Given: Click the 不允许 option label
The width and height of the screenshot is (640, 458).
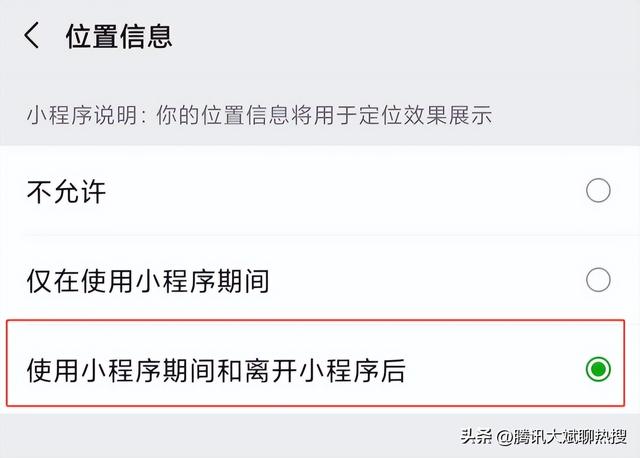Looking at the screenshot, I should click(x=66, y=192).
